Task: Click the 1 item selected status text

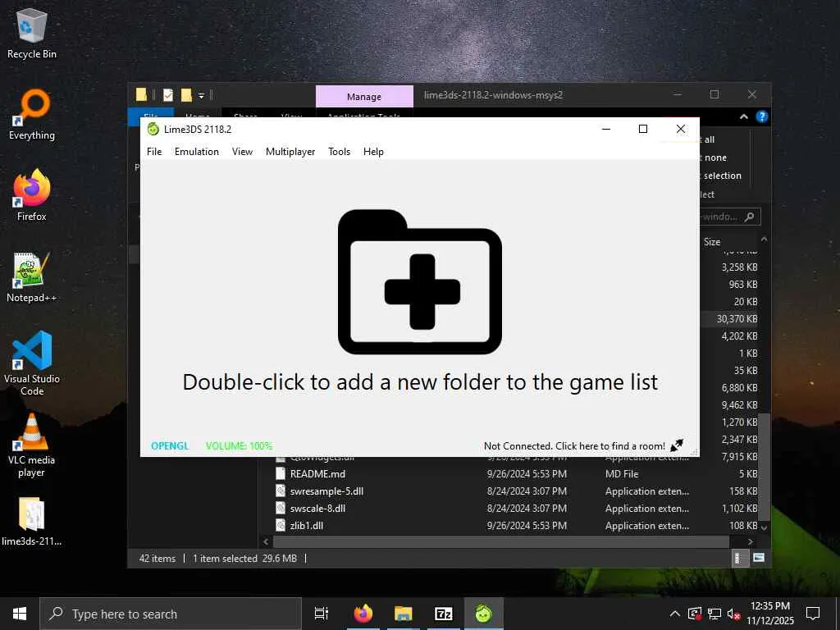Action: (225, 558)
